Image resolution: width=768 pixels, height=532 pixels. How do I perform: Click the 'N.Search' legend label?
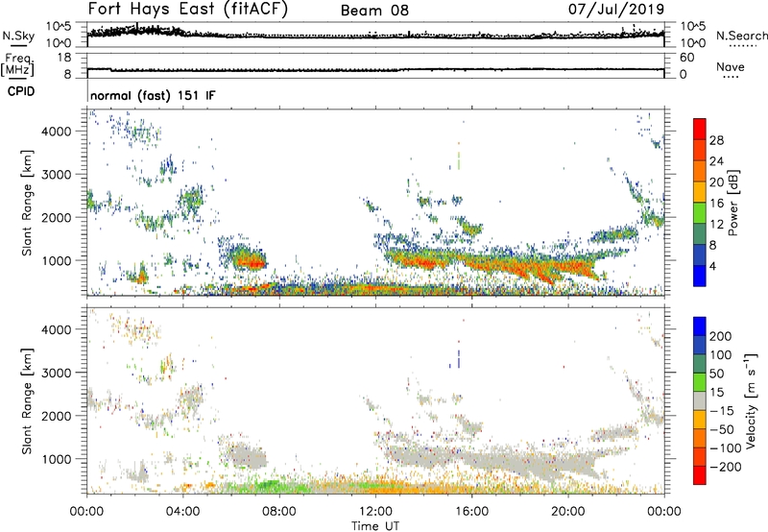click(x=741, y=36)
